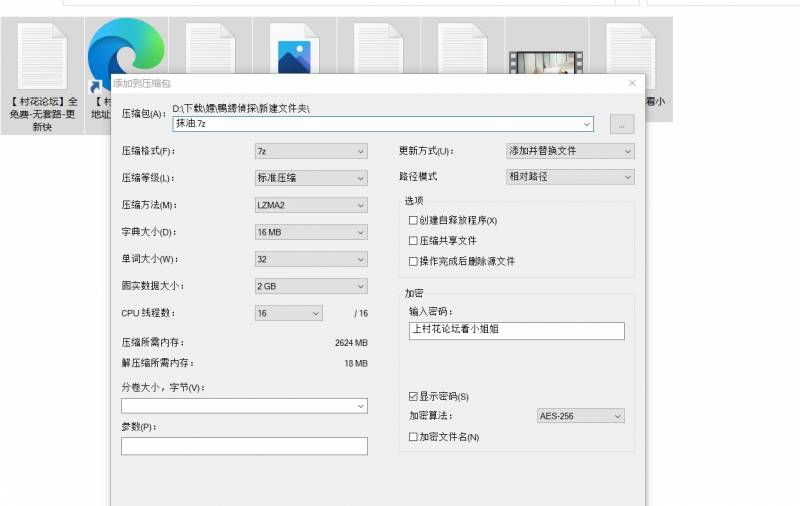Click the browse "..." button beside the archive name

tap(621, 124)
